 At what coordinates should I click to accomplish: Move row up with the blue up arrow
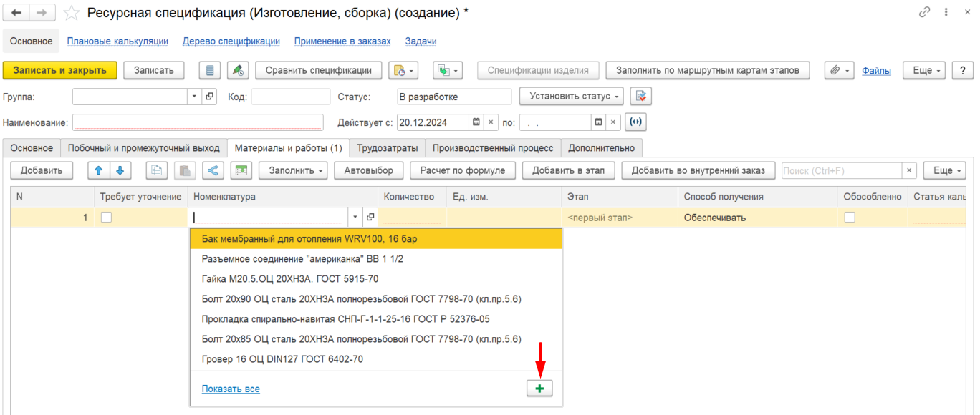coord(100,170)
